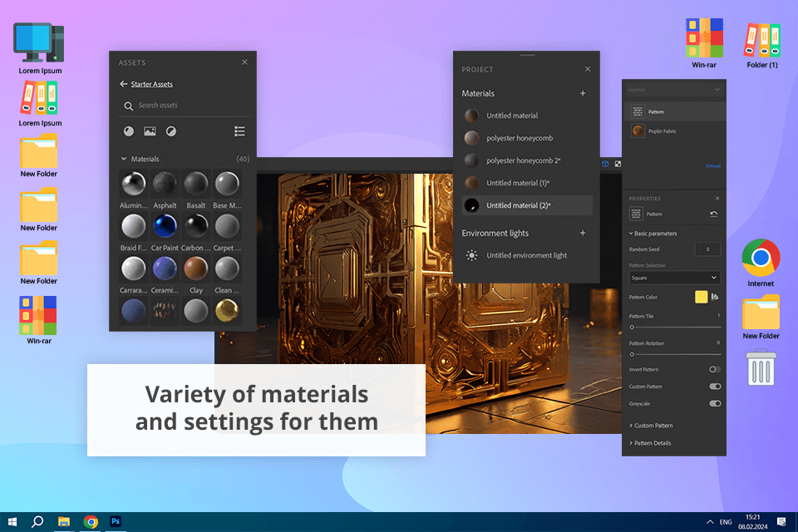Close the Properties panel
This screenshot has height=532, width=798.
[717, 198]
